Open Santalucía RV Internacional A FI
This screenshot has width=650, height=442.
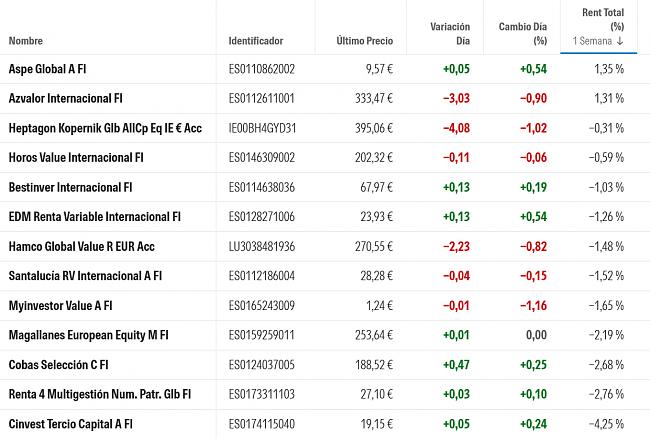(82, 276)
